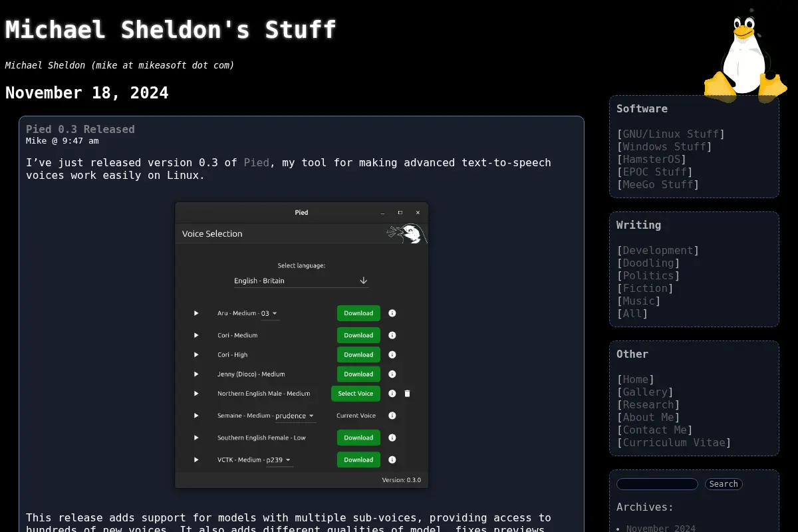The height and width of the screenshot is (532, 798).
Task: Download the Cori - High voice
Action: tap(358, 354)
